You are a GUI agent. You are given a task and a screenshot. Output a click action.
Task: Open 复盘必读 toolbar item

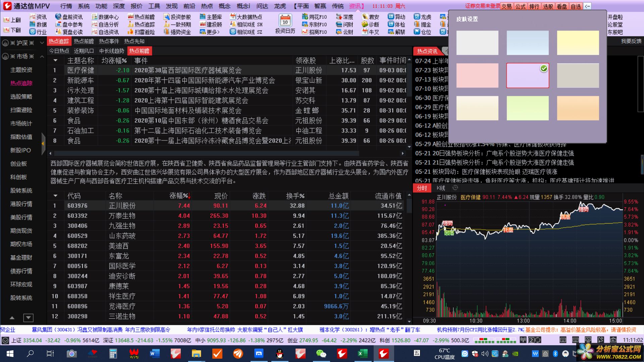click(69, 32)
